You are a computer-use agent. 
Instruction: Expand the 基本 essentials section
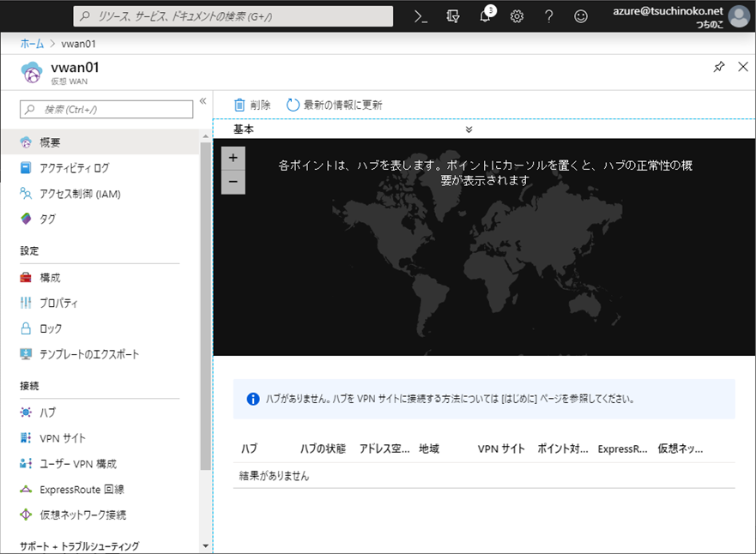[469, 129]
